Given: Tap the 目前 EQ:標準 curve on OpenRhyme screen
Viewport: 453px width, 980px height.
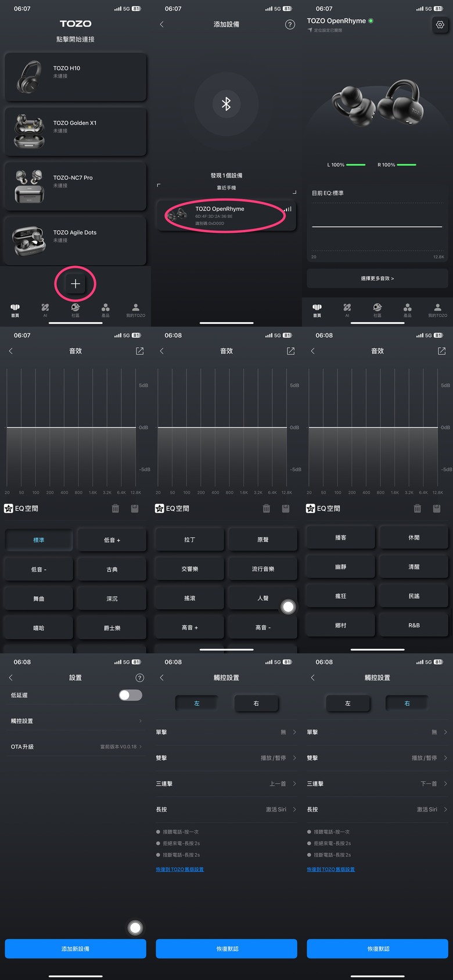Looking at the screenshot, I should (378, 226).
